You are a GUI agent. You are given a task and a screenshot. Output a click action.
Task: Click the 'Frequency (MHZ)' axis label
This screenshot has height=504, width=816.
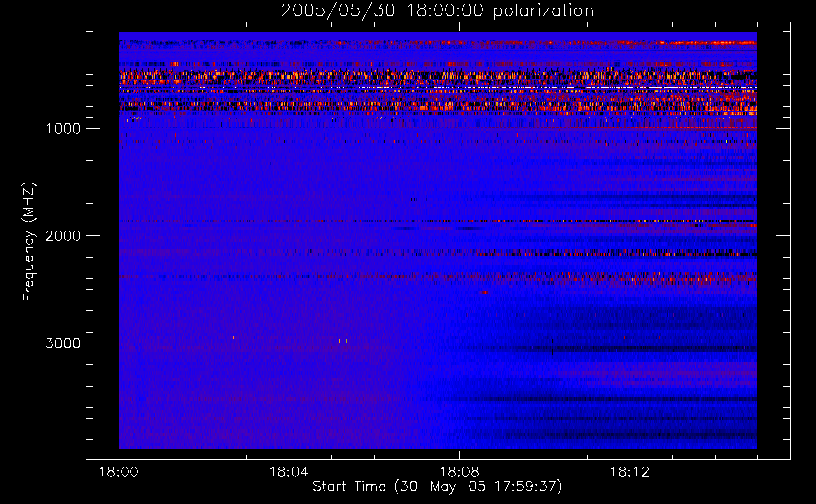click(x=29, y=242)
